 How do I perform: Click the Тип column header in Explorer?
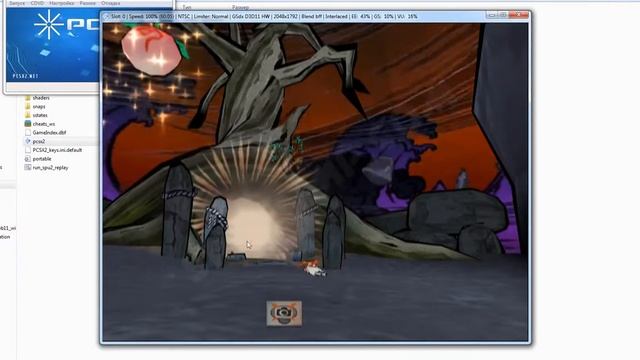pos(187,7)
